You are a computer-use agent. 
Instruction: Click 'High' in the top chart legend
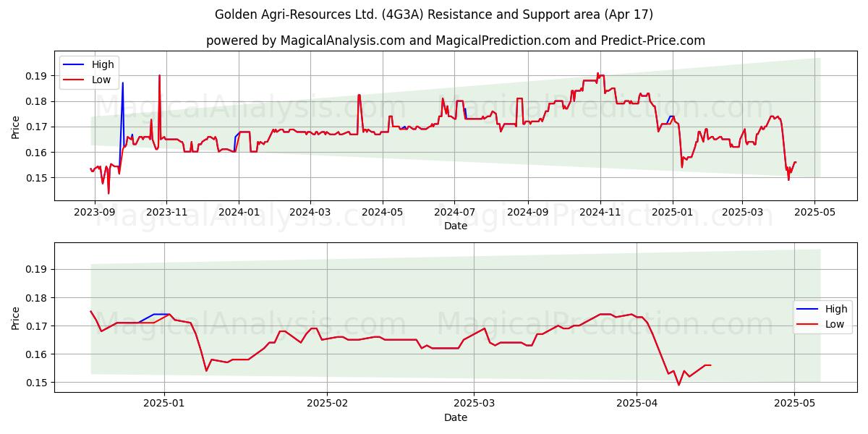[x=103, y=64]
